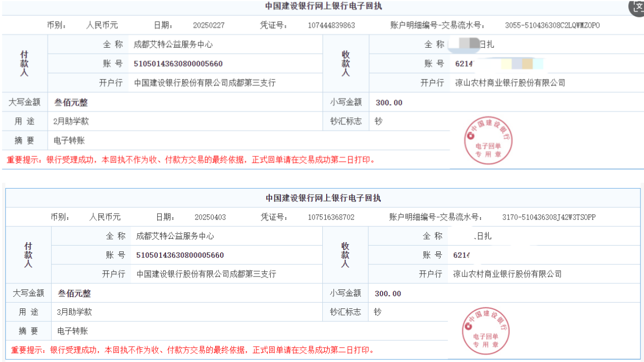Click the 小写金额 label in the 20250403 receipt

(x=345, y=293)
